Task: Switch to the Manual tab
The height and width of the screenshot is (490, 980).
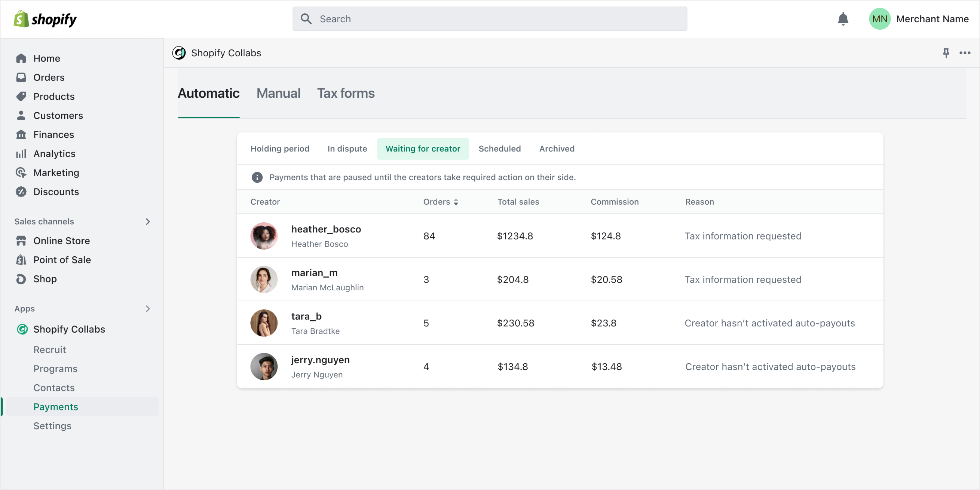Action: (x=278, y=93)
